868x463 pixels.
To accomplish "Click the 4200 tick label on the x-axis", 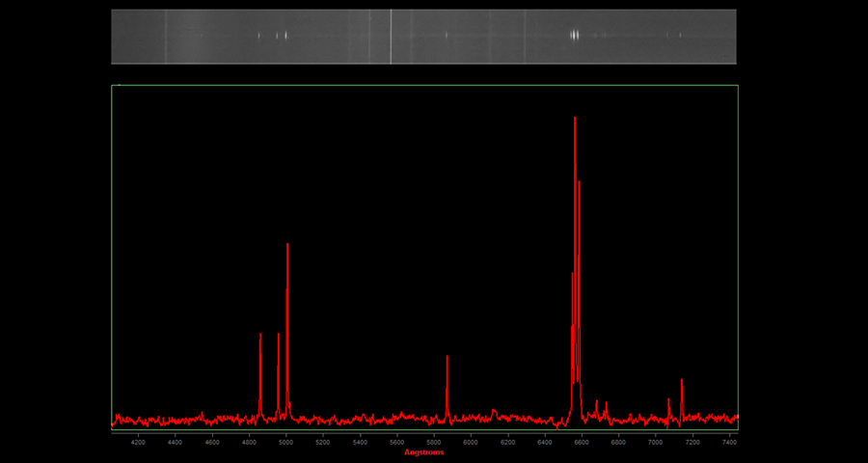I will coord(138,441).
